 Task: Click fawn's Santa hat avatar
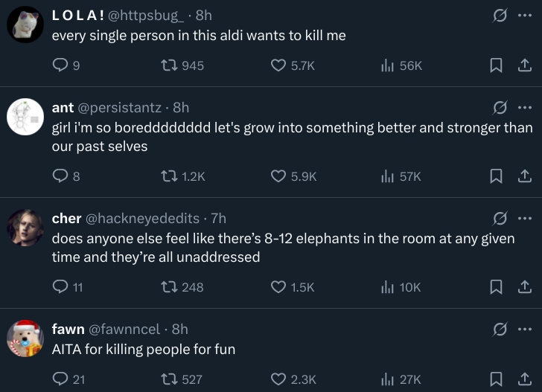[25, 338]
